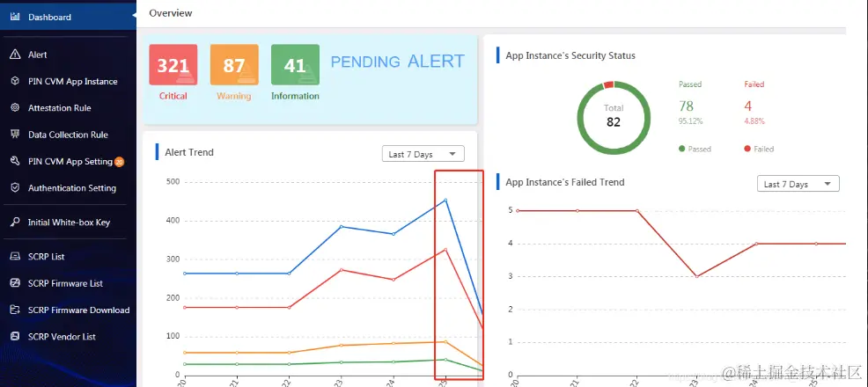Click the blue line point above date 23

click(342, 226)
